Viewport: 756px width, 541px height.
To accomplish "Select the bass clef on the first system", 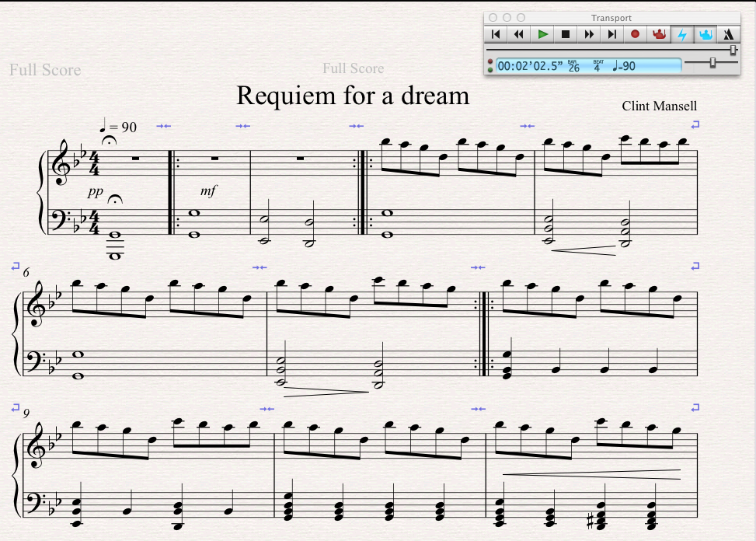I will coord(61,219).
